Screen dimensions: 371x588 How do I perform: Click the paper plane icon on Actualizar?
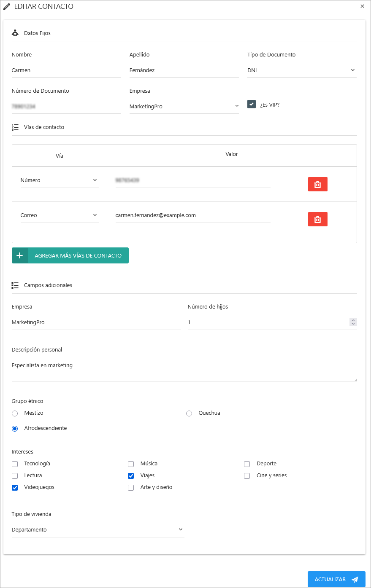[355, 579]
